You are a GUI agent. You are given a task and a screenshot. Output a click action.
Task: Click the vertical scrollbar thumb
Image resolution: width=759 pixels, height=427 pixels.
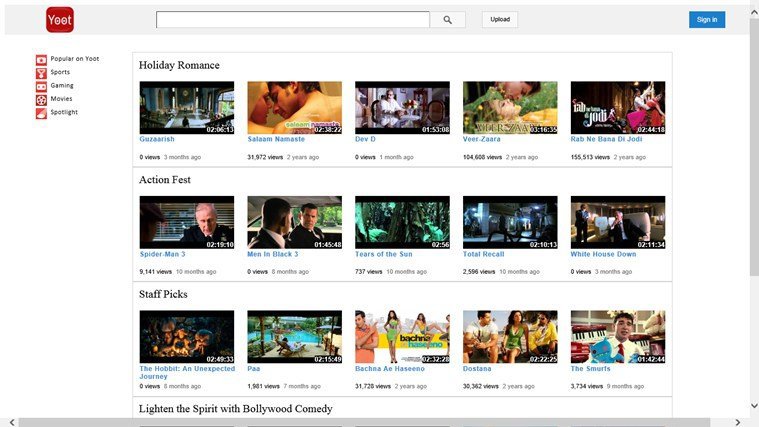[754, 148]
